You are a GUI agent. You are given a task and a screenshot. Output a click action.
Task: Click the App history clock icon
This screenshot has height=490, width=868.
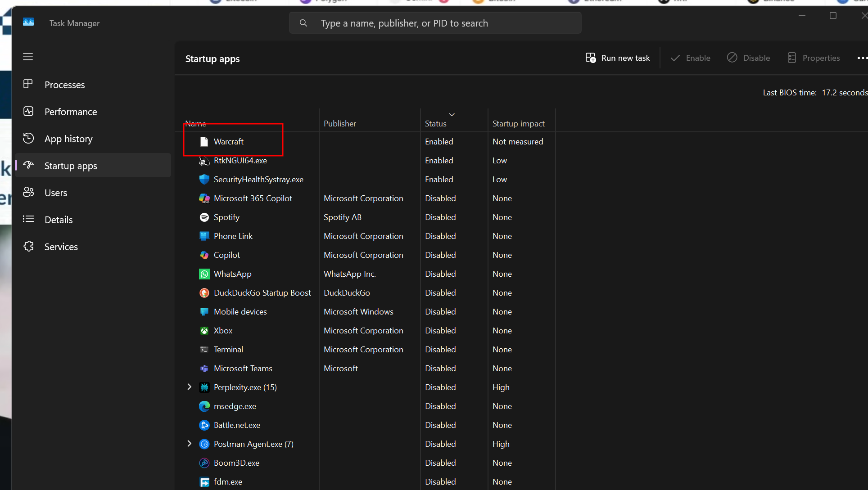(28, 138)
